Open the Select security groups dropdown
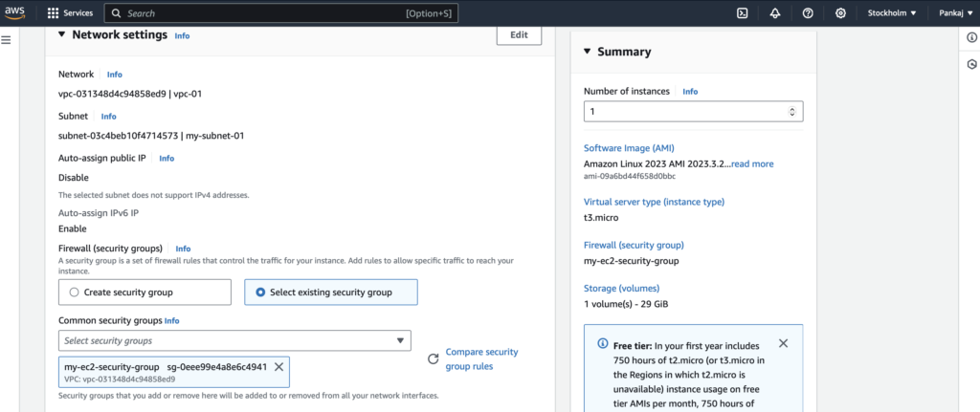Image resolution: width=980 pixels, height=412 pixels. pyautogui.click(x=234, y=341)
